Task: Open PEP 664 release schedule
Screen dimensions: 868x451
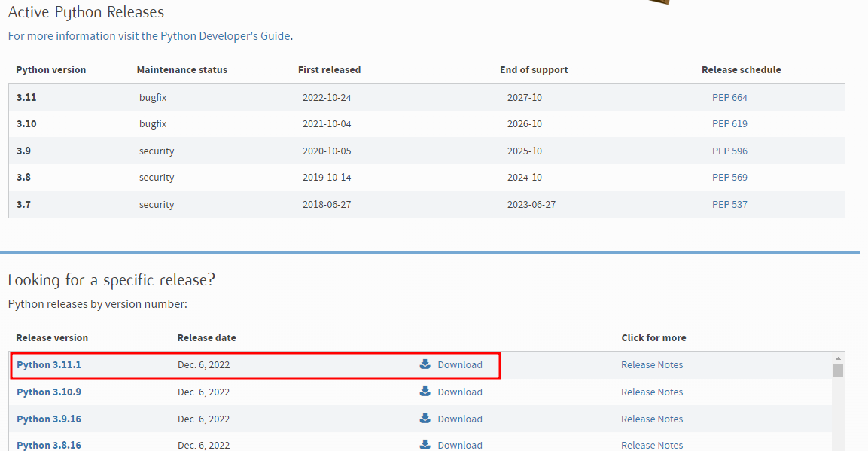Action: pyautogui.click(x=729, y=97)
